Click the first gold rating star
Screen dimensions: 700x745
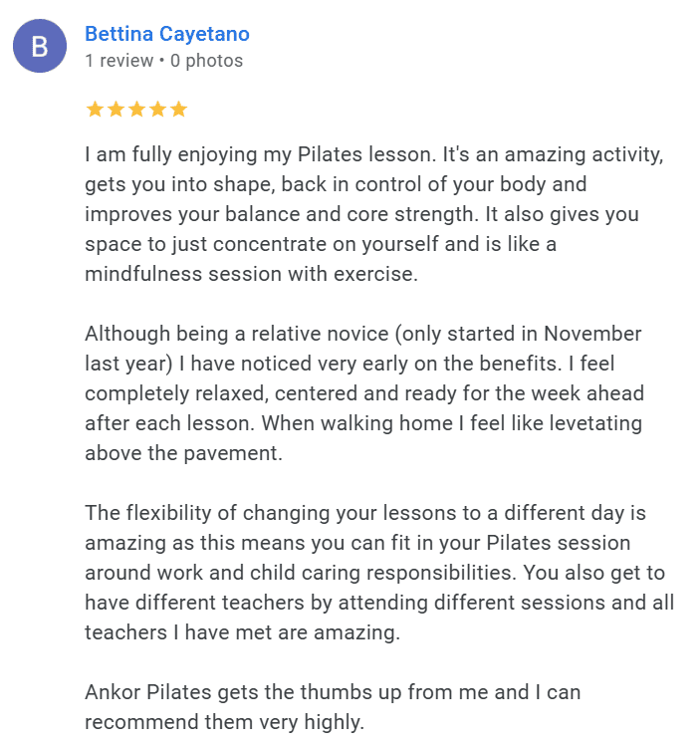[95, 110]
